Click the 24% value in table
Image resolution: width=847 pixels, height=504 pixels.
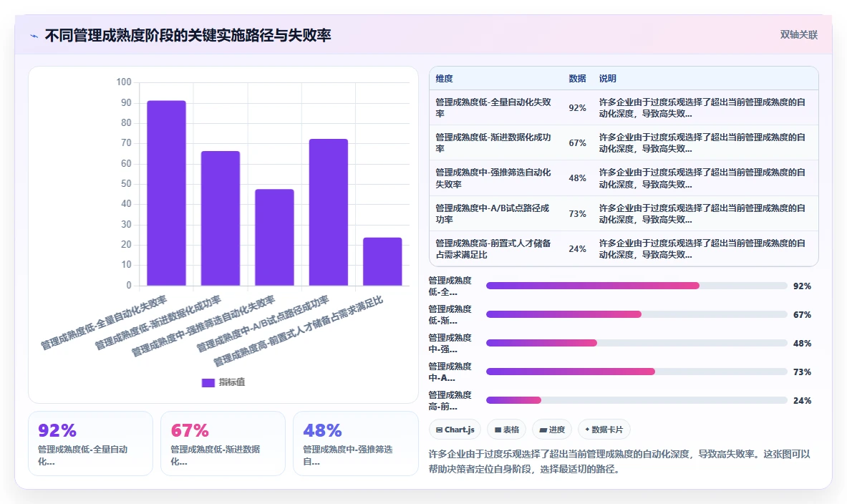577,248
